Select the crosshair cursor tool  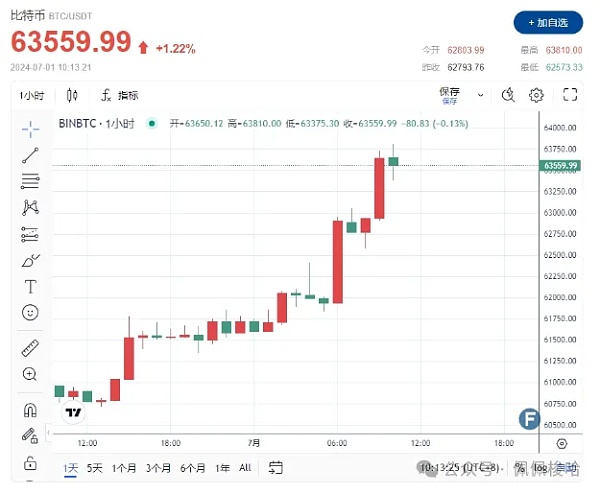tap(30, 128)
